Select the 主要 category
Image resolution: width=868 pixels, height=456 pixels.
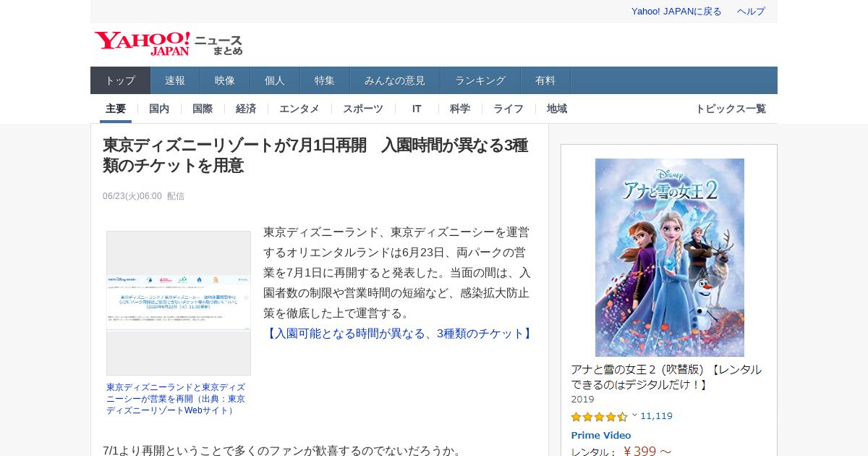coord(116,109)
